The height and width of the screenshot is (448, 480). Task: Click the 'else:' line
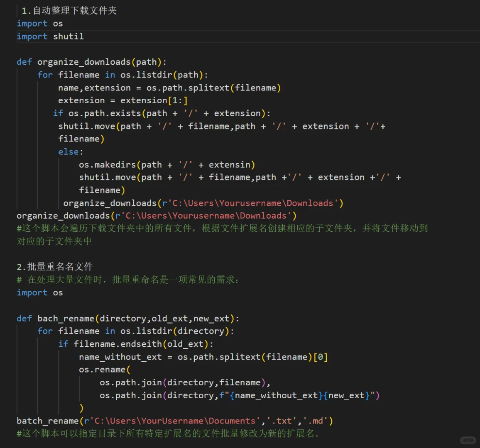[71, 152]
